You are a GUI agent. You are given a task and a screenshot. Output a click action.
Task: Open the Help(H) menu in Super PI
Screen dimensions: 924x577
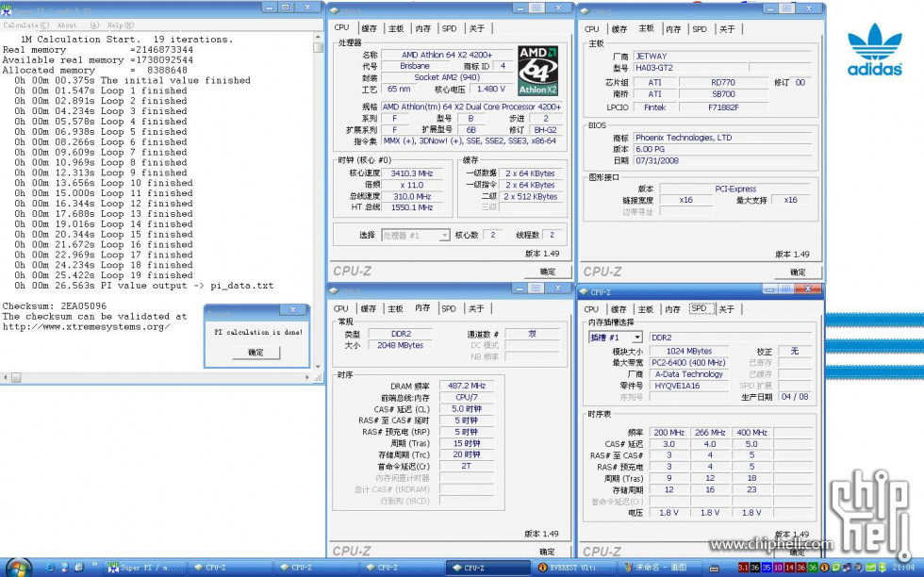click(x=121, y=25)
